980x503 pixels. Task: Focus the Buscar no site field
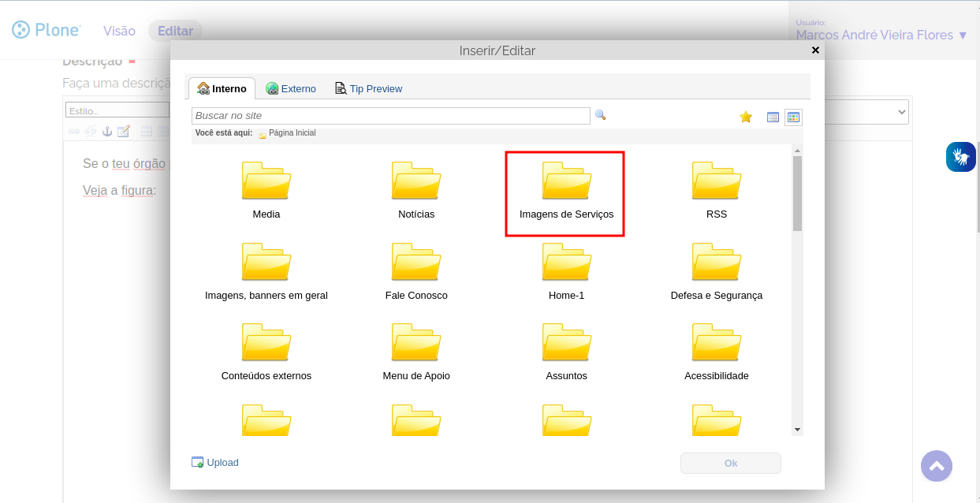pos(390,116)
